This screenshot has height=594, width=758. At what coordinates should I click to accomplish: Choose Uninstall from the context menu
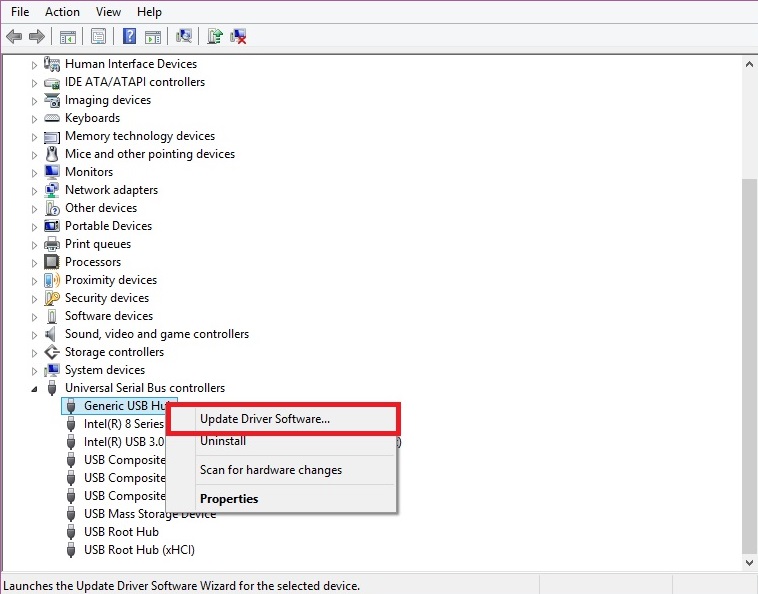point(281,441)
